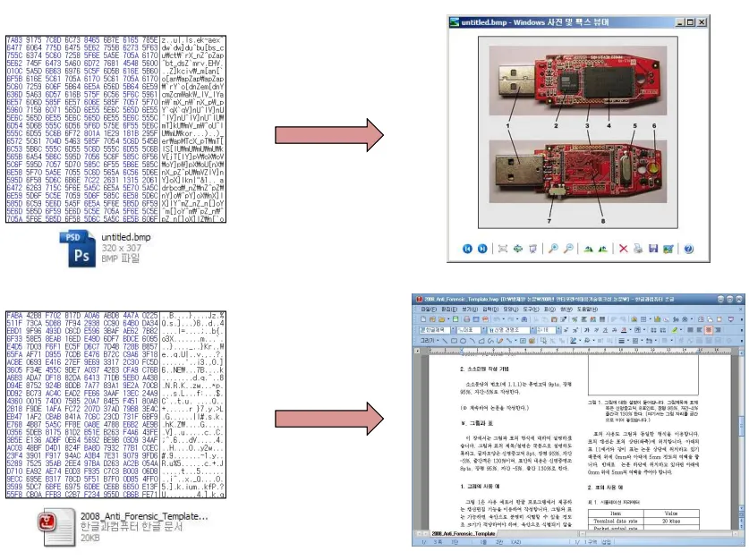Rotate image counterclockwise in photo viewer

[x=603, y=249]
